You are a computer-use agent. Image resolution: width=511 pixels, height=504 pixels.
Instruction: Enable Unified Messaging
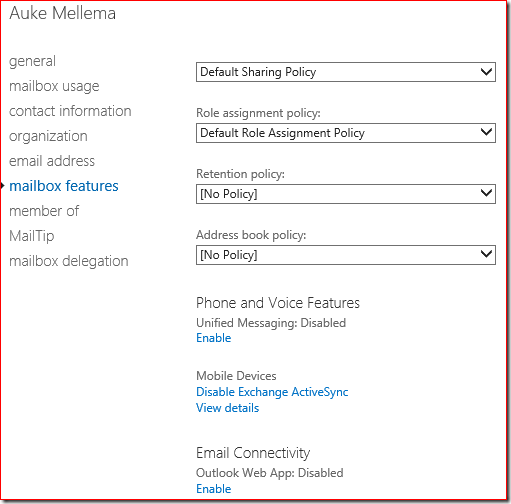tap(214, 338)
